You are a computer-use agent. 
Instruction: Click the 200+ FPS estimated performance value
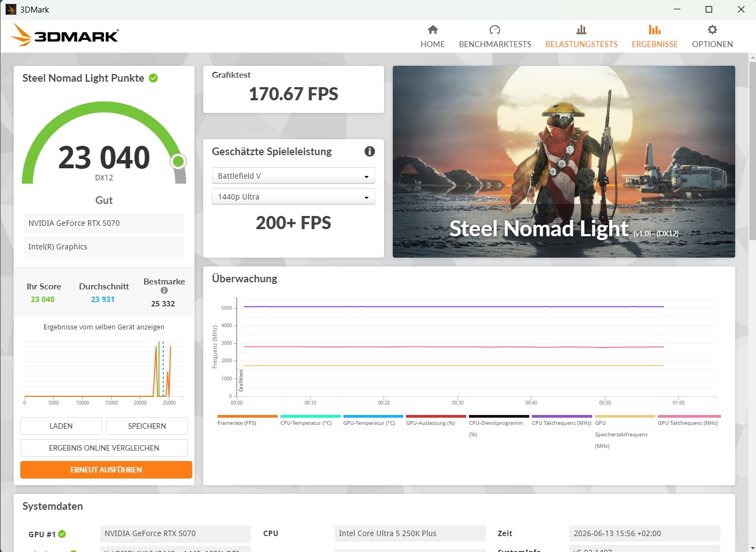pyautogui.click(x=294, y=223)
